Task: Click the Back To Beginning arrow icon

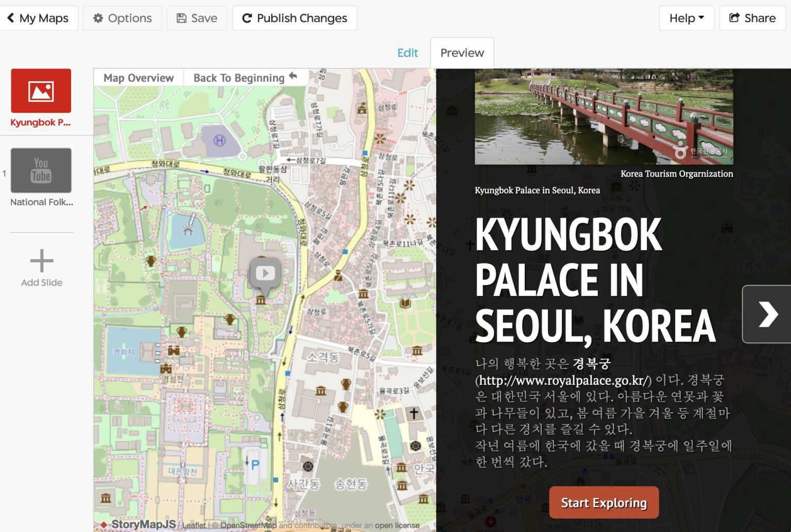Action: coord(293,76)
